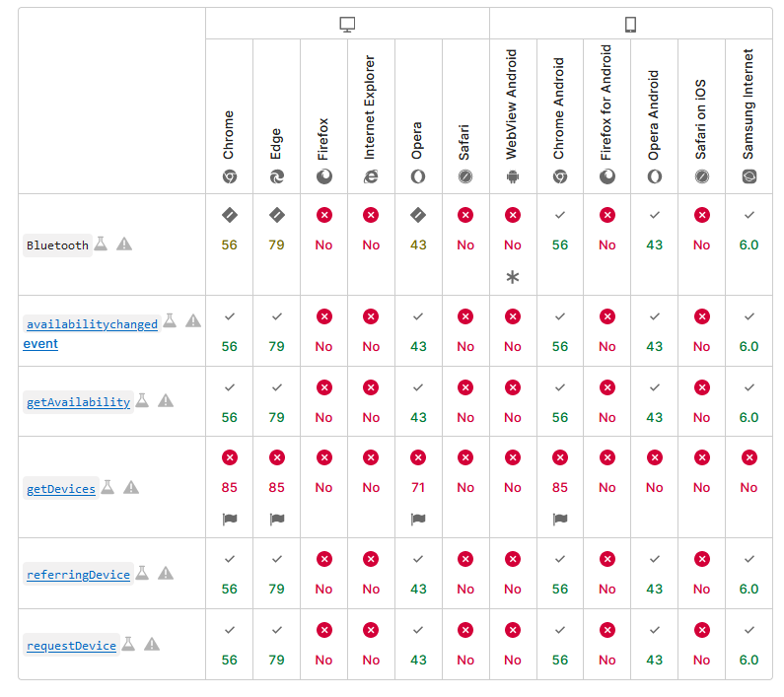This screenshot has height=697, width=784.
Task: Expand getDevices Opera 71 flag details
Action: pyautogui.click(x=418, y=519)
